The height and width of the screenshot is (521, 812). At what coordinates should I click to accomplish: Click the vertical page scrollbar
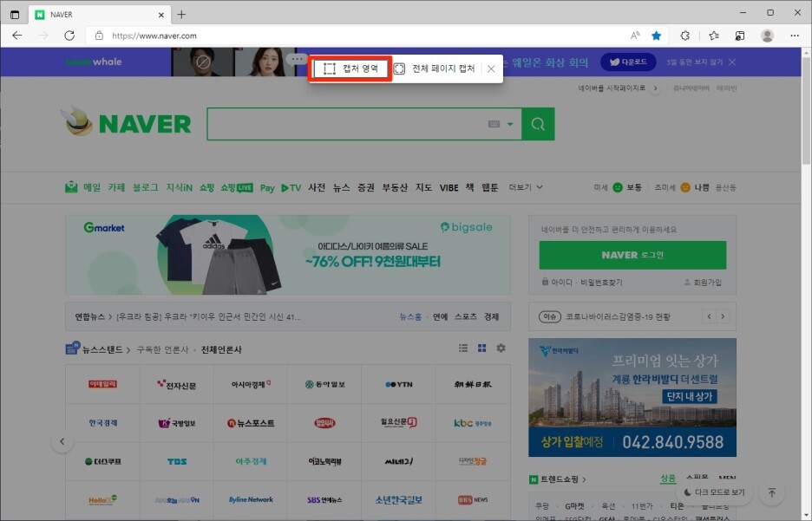(806, 110)
